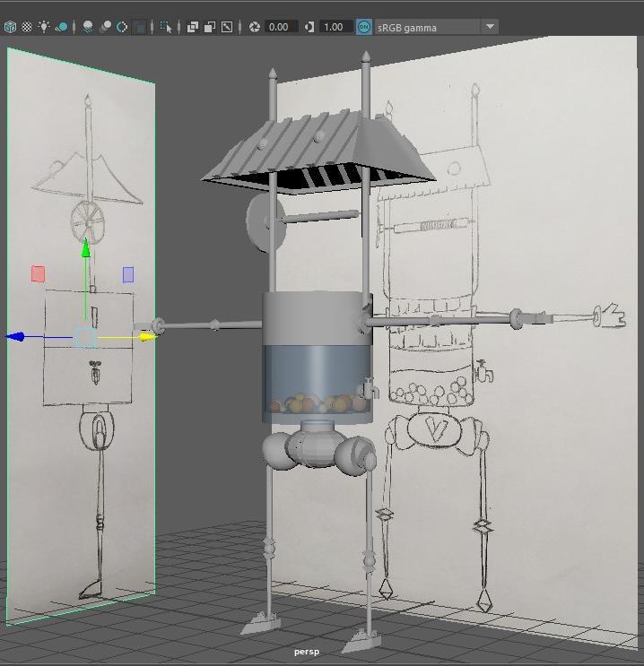This screenshot has width=644, height=666.
Task: Turn on motion blur icon
Action: pyautogui.click(x=104, y=27)
